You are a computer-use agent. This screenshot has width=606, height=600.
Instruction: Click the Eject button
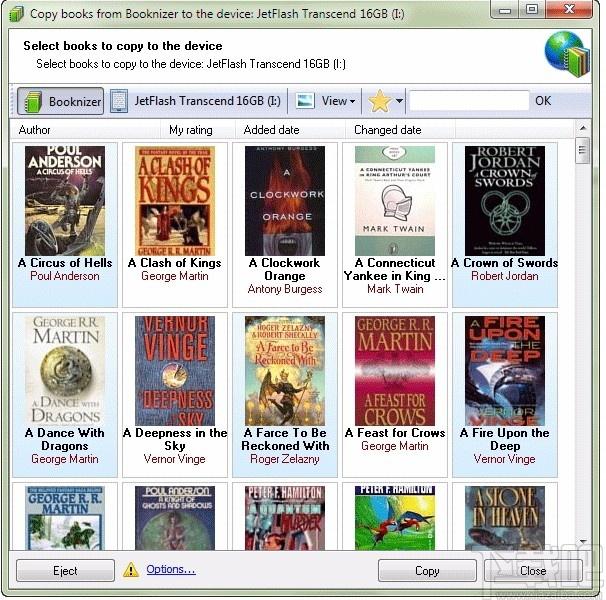click(65, 571)
